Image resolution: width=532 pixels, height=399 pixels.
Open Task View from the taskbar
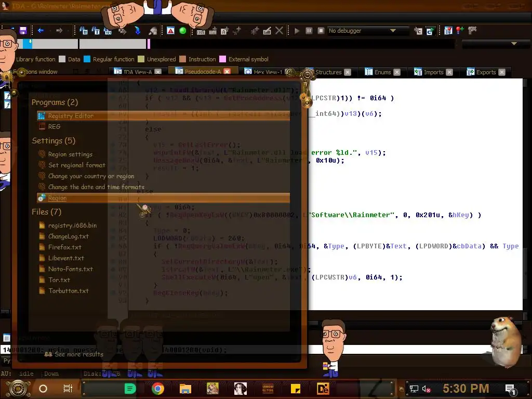pos(68,389)
